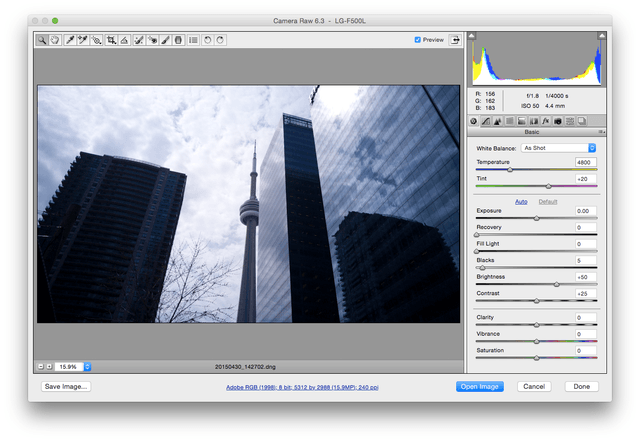Switch to the Effects (fx) tab
This screenshot has height=442, width=640.
click(x=545, y=121)
